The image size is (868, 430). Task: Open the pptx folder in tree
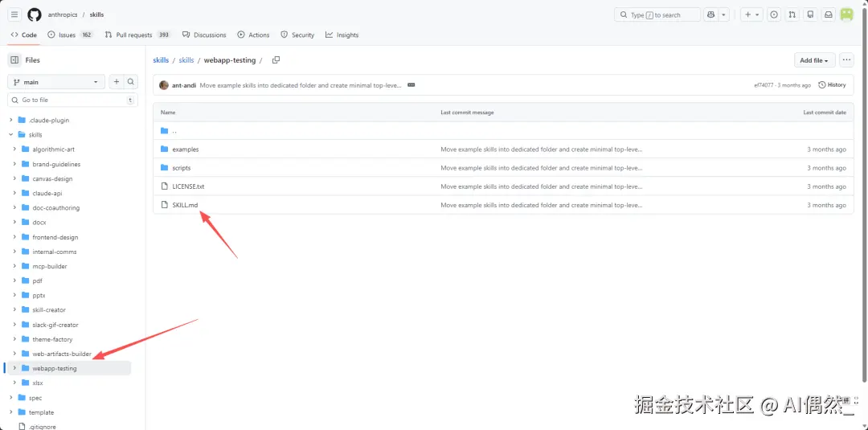(39, 296)
